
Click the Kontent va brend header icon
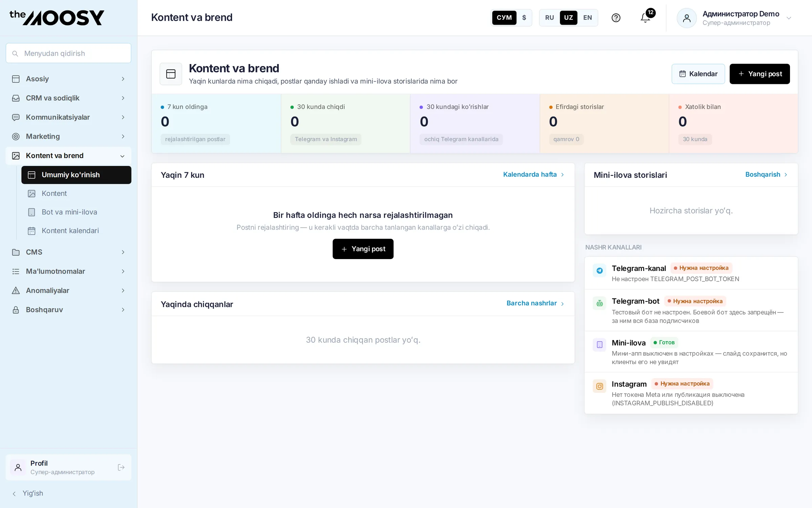pyautogui.click(x=171, y=74)
